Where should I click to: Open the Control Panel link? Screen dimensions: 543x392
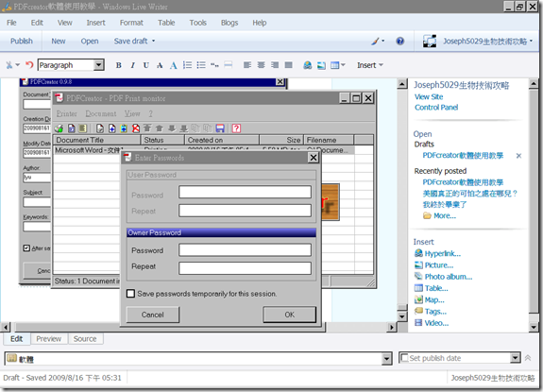[x=436, y=108]
